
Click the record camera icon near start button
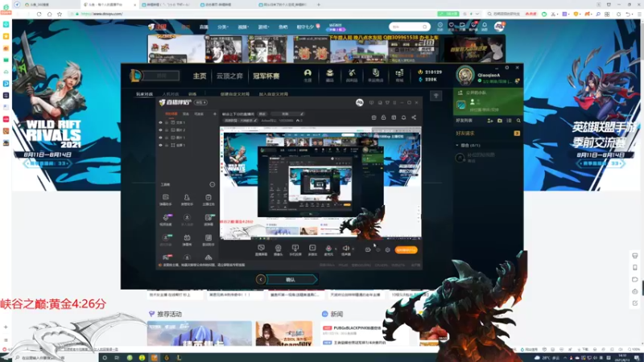click(x=368, y=249)
